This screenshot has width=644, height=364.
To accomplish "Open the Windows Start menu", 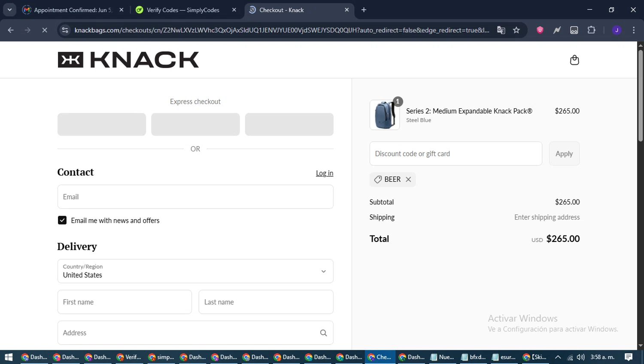I will (x=9, y=357).
